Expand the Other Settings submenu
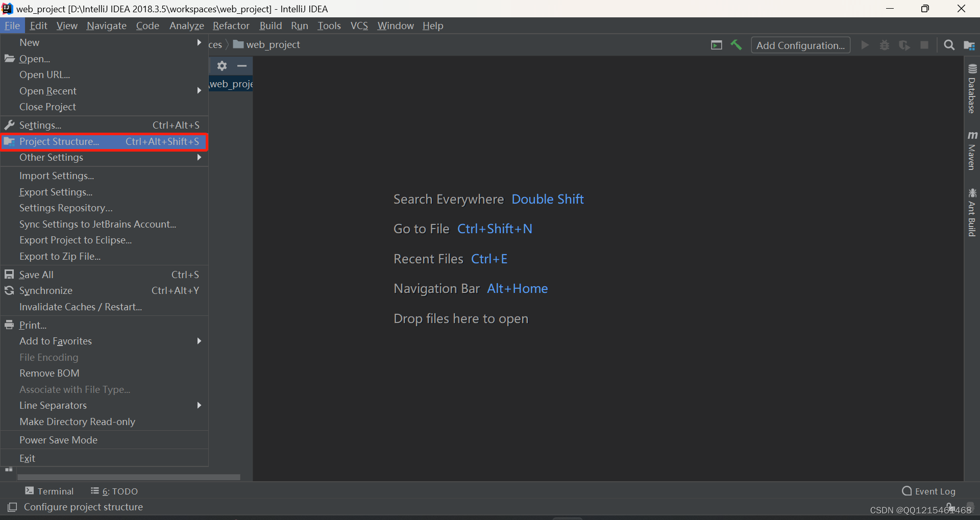 pos(104,157)
